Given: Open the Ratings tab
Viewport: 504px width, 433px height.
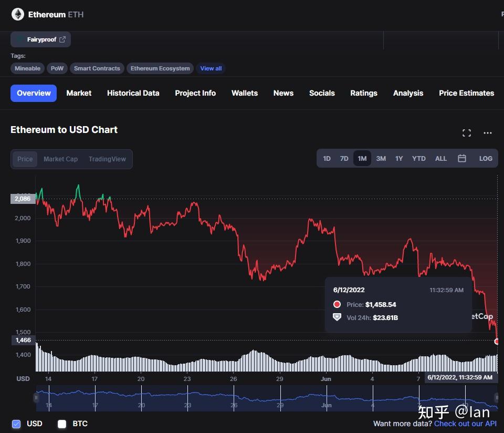Looking at the screenshot, I should pyautogui.click(x=363, y=94).
